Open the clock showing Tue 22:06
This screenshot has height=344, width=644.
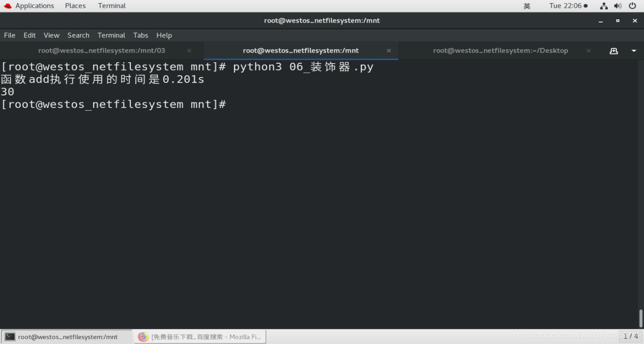coord(568,6)
